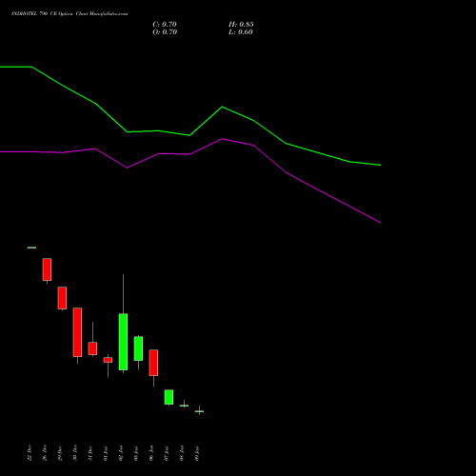Select the open value 'O: 0.70'
This screenshot has width=476, height=476.
pos(165,32)
